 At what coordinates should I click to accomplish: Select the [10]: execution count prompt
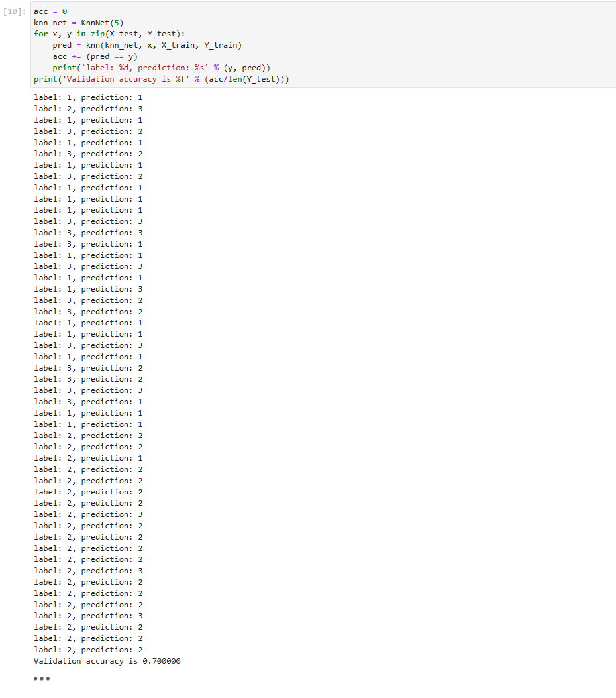pos(14,11)
